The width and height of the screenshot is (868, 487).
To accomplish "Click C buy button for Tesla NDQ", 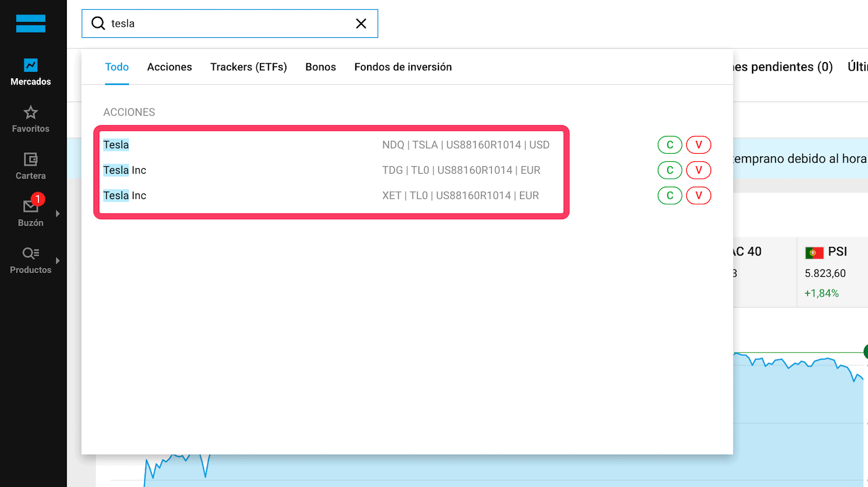I will 670,145.
